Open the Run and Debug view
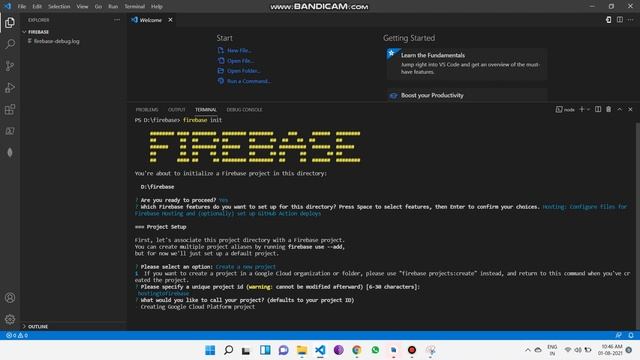The image size is (640, 360). coord(10,87)
